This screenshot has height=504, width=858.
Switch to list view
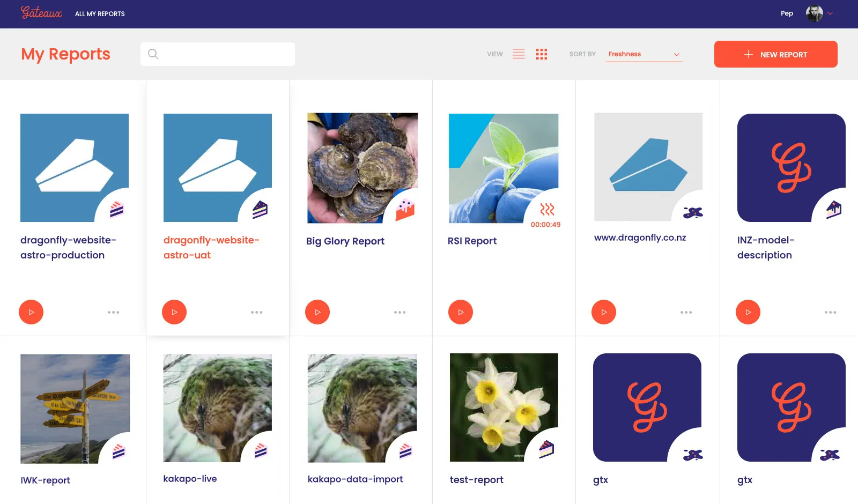click(x=519, y=54)
